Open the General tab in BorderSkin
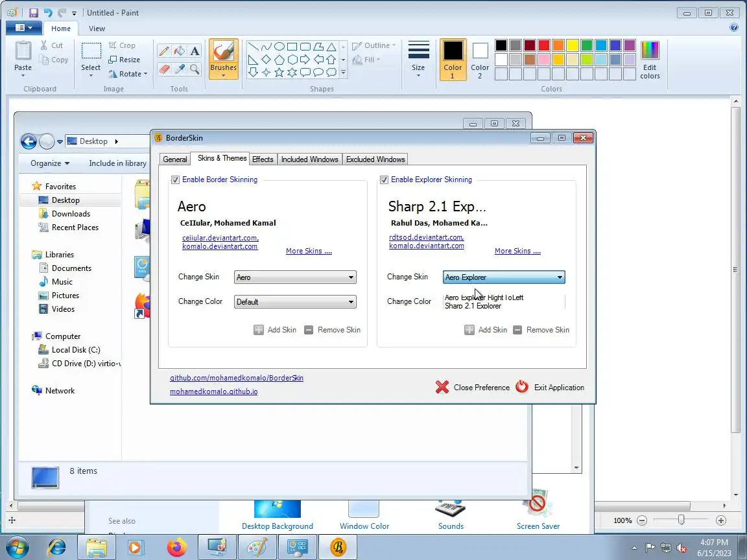747x560 pixels. click(175, 159)
